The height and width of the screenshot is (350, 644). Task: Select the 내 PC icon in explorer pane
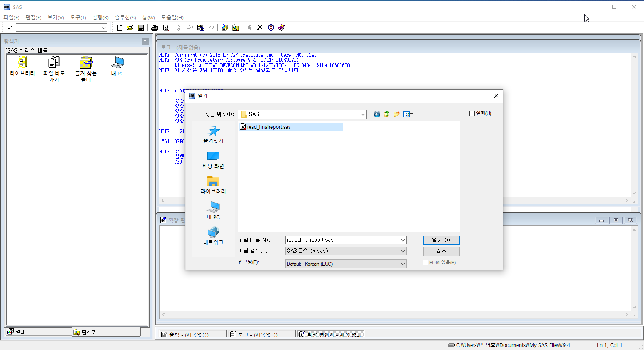118,67
